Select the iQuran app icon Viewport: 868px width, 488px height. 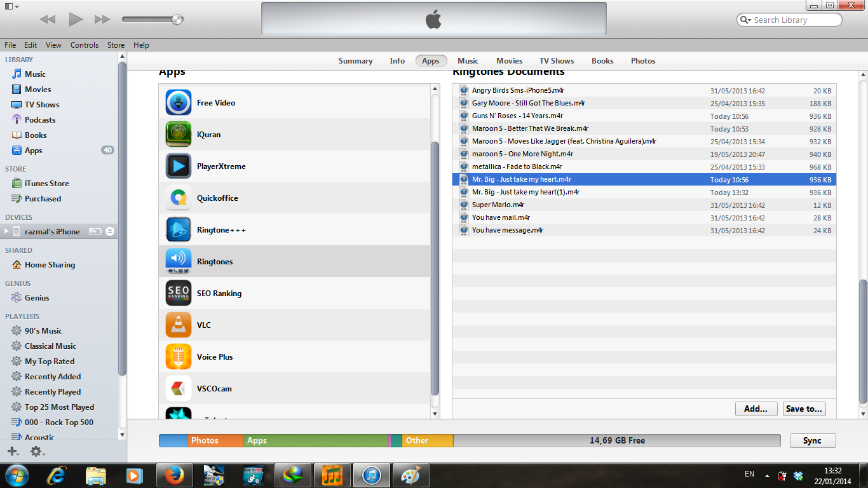click(179, 134)
